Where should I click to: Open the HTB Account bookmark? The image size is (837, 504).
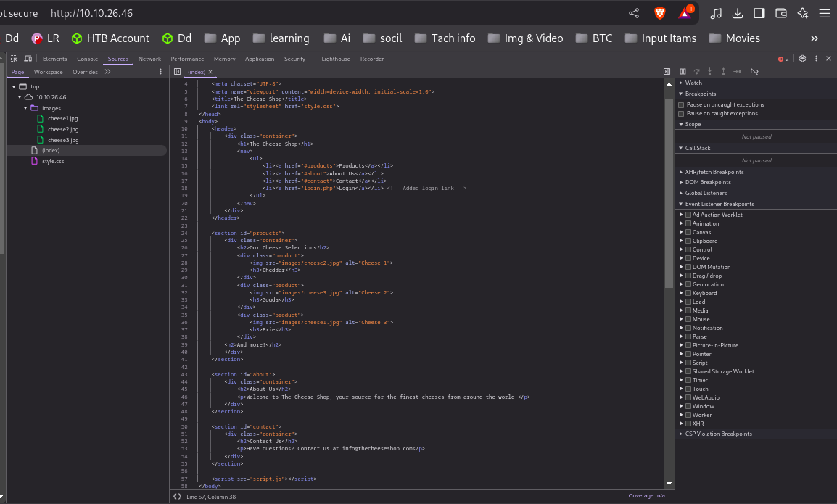pyautogui.click(x=110, y=38)
